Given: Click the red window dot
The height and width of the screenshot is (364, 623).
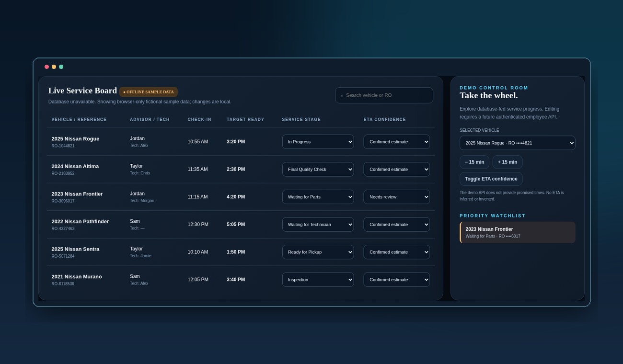Looking at the screenshot, I should [46, 67].
